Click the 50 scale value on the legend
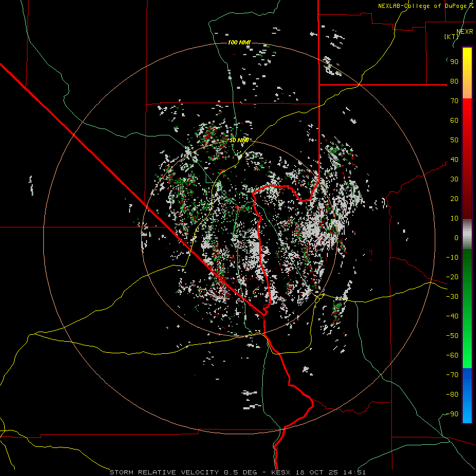The width and height of the screenshot is (476, 476). (454, 140)
